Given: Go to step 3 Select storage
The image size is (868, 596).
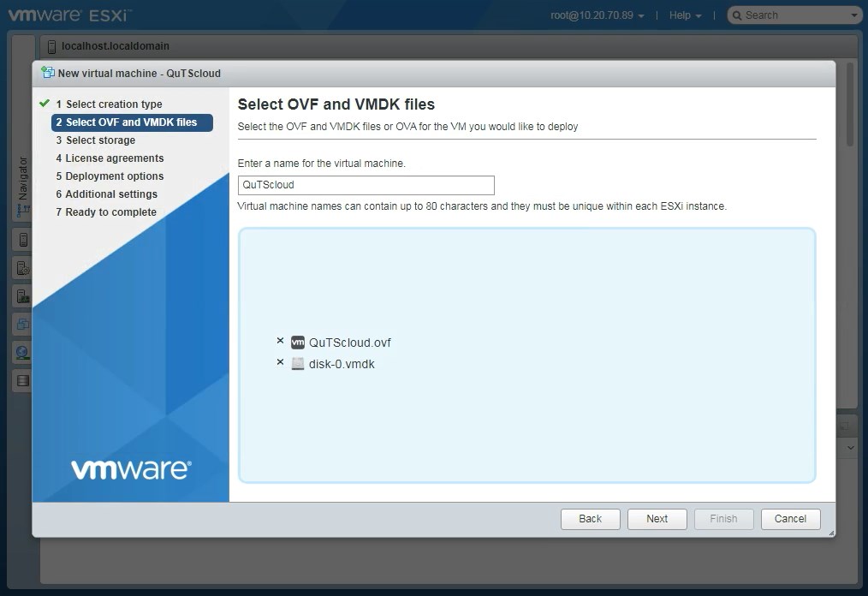Looking at the screenshot, I should coord(95,140).
